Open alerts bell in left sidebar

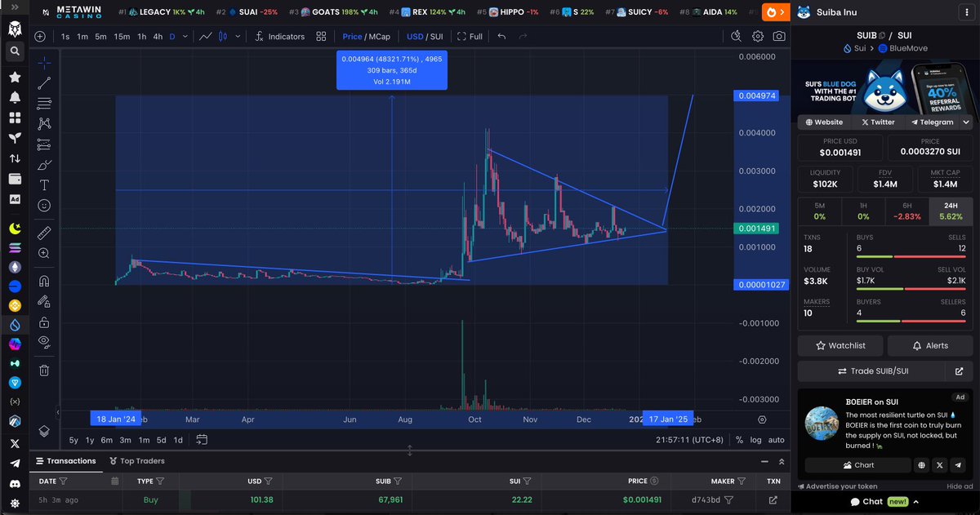click(x=15, y=97)
